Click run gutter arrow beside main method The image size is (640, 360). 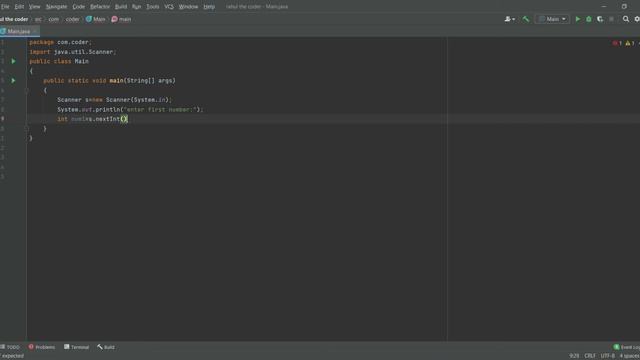tap(13, 80)
